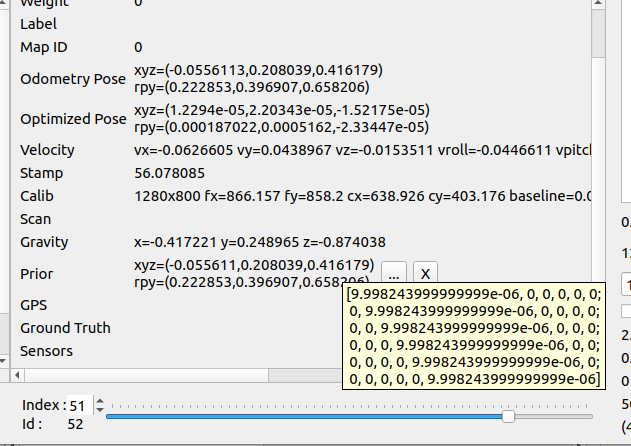This screenshot has height=446, width=631.
Task: Click the vertical scrollbar thumb of info panel
Action: (598, 30)
